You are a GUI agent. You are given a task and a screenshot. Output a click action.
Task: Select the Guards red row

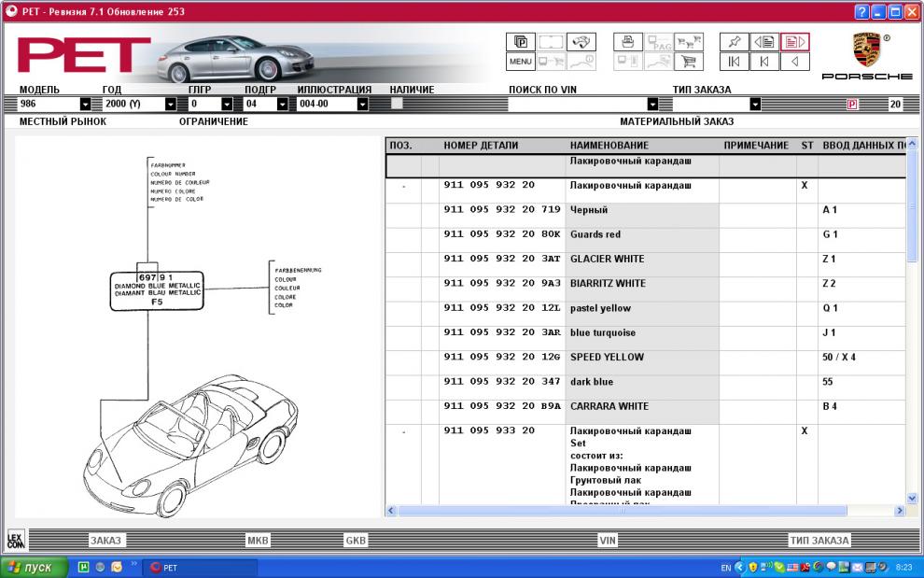click(645, 240)
